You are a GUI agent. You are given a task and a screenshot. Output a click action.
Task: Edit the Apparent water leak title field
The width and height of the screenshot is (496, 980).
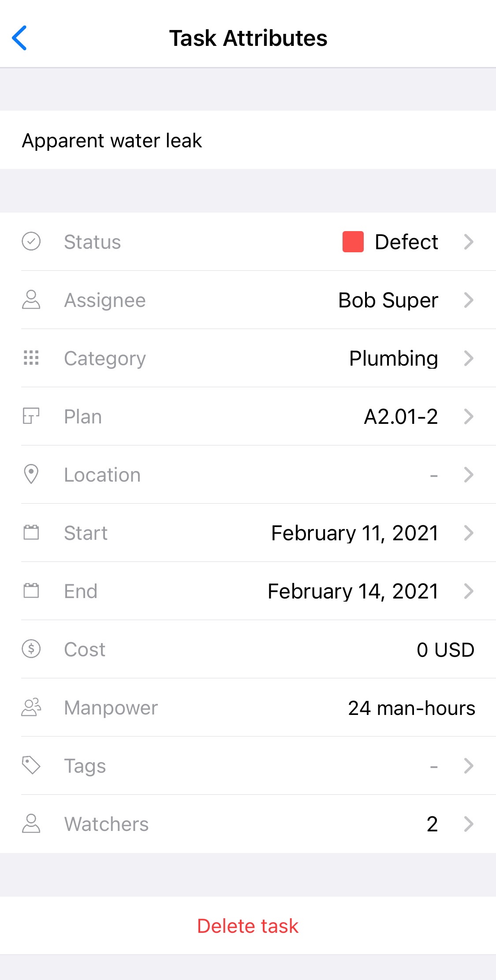click(x=248, y=140)
